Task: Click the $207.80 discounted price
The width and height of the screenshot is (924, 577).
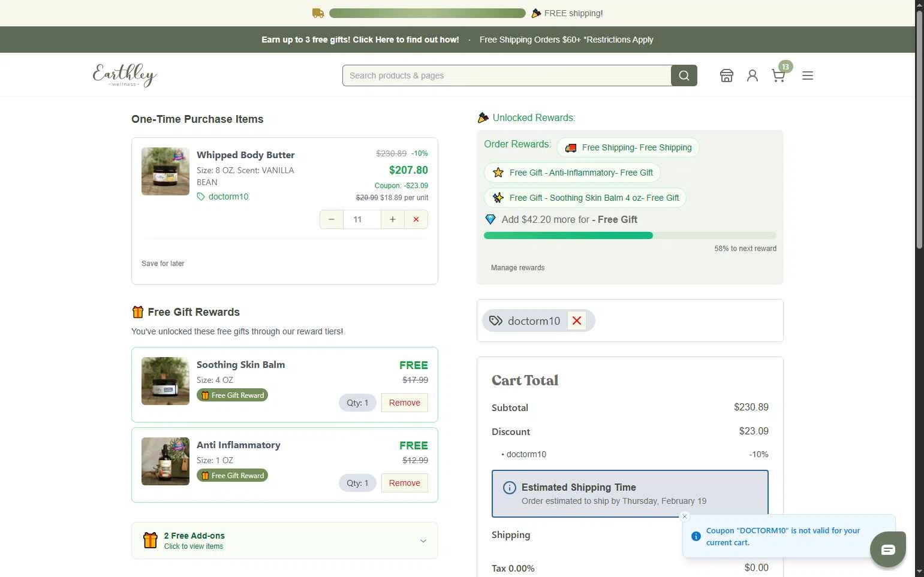Action: [408, 170]
